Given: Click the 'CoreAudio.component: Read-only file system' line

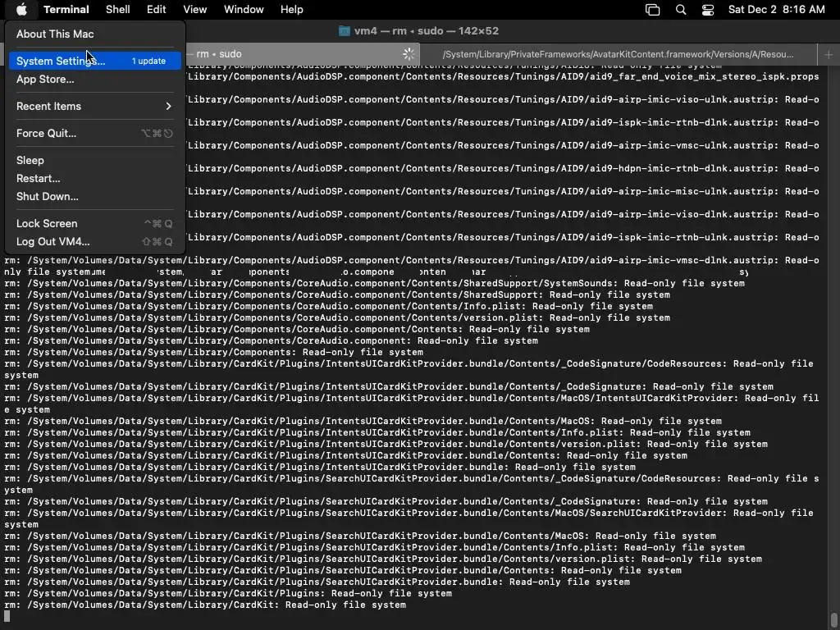Looking at the screenshot, I should point(271,340).
